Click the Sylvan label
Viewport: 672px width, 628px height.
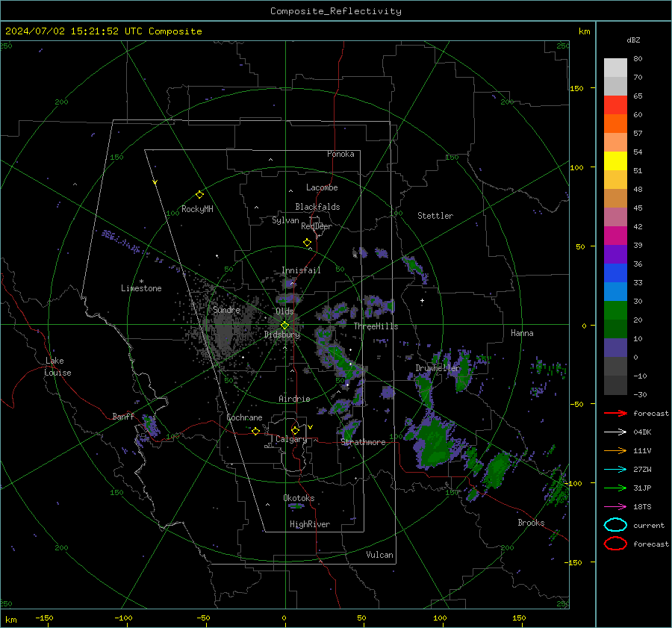pyautogui.click(x=285, y=220)
